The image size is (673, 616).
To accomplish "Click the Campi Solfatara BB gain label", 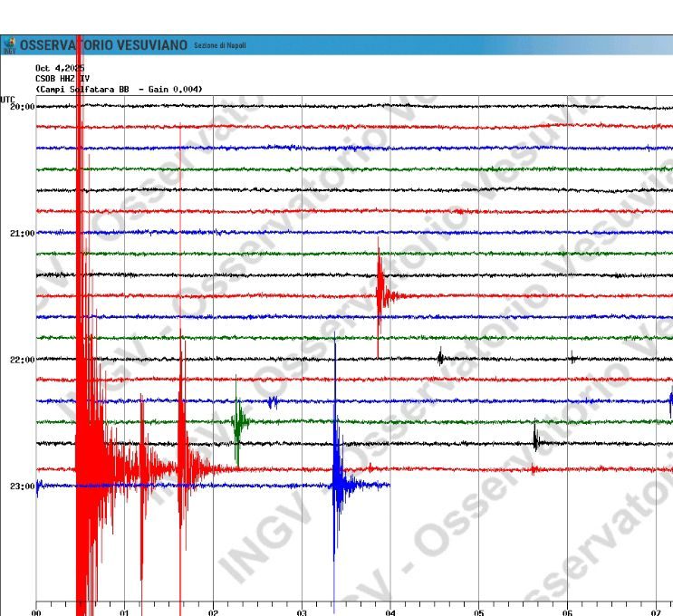I will 119,89.
